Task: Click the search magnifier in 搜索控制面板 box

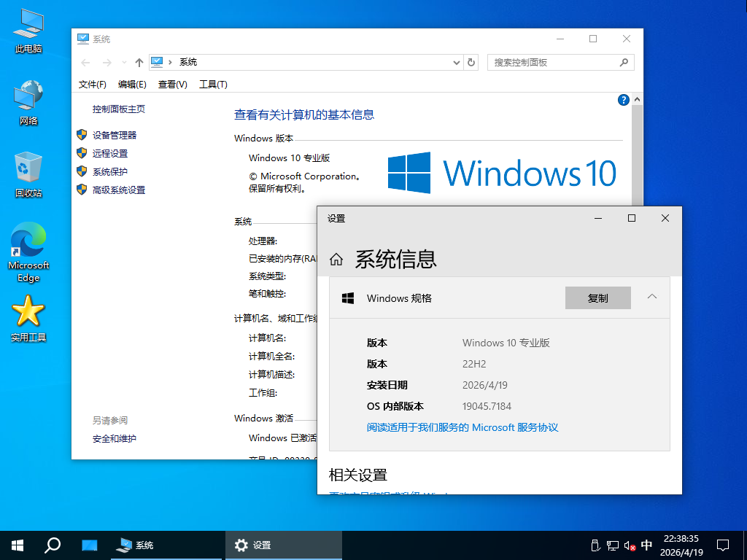Action: pyautogui.click(x=624, y=63)
